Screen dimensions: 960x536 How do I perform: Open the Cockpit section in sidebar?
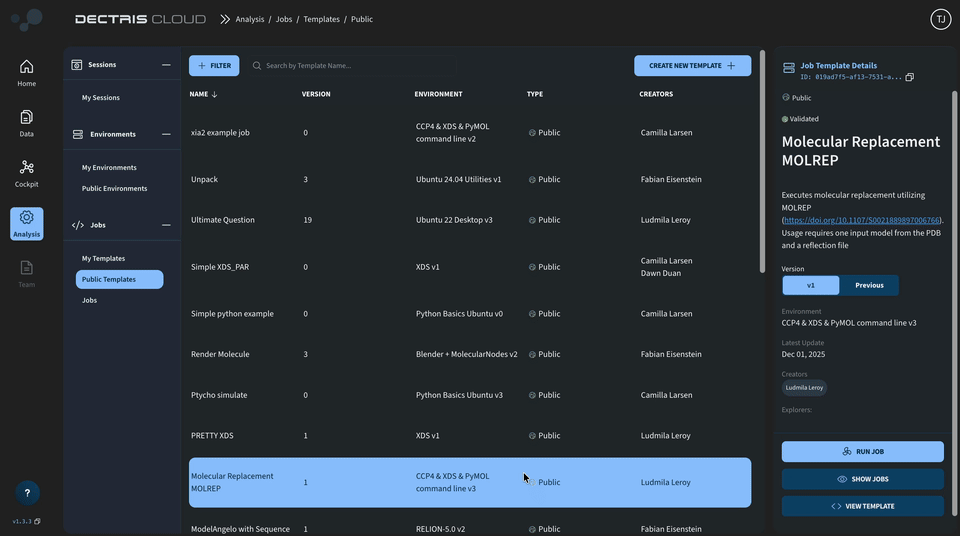pyautogui.click(x=26, y=173)
